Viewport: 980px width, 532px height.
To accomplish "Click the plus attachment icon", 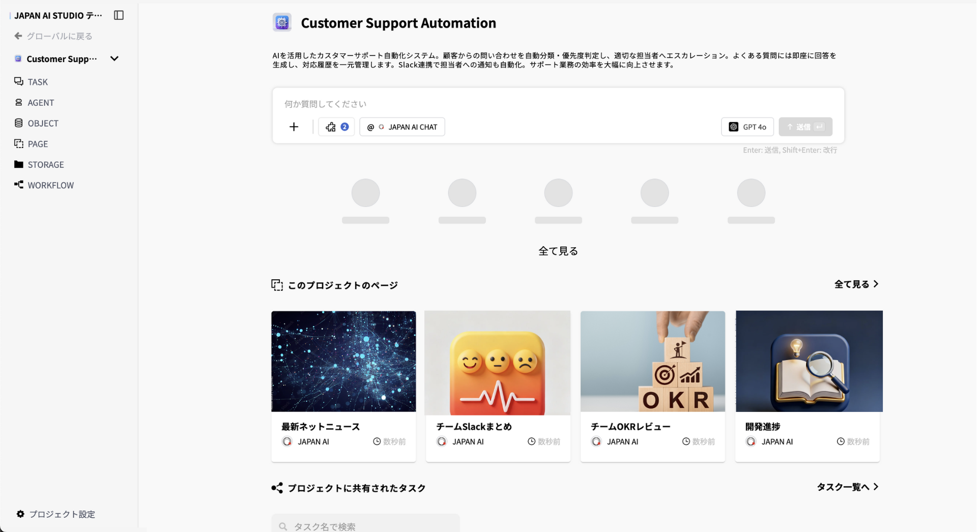I will pyautogui.click(x=294, y=127).
